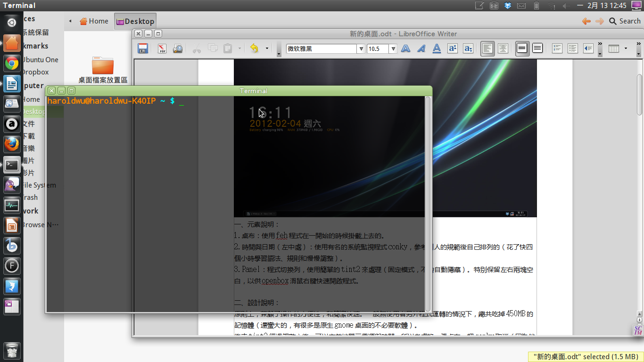The width and height of the screenshot is (644, 362).
Task: Apply bold formatting in Writer
Action: tap(405, 49)
